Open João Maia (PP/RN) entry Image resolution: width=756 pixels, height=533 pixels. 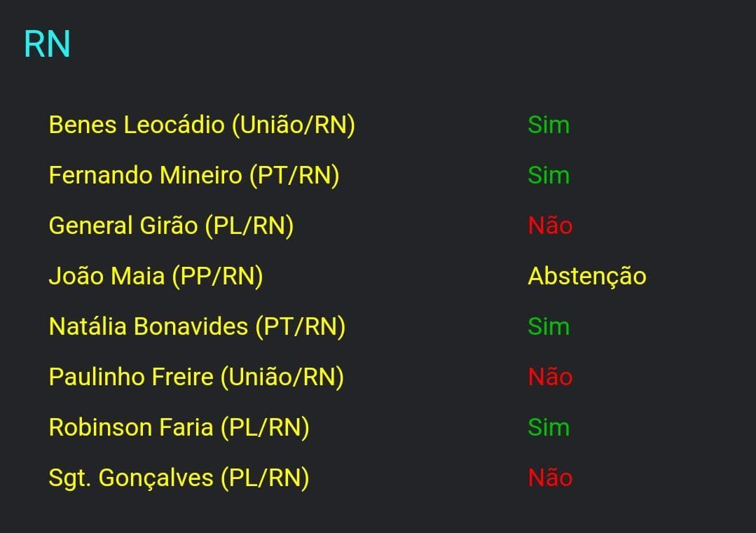click(156, 277)
